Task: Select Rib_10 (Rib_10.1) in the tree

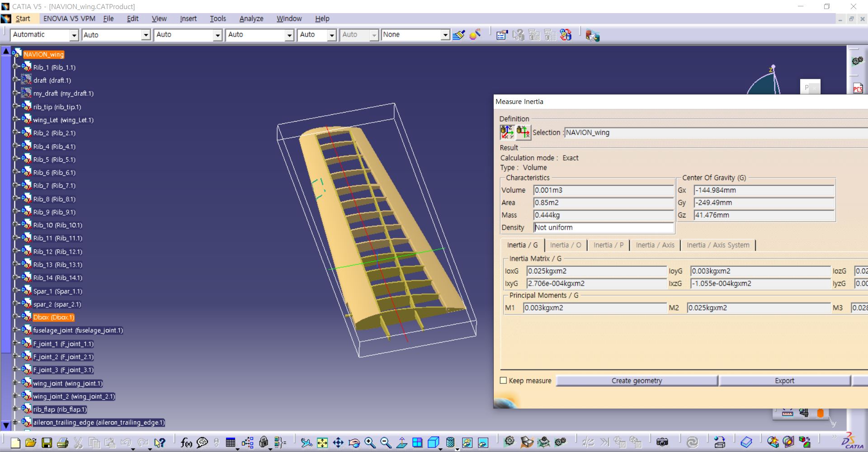Action: coord(57,225)
